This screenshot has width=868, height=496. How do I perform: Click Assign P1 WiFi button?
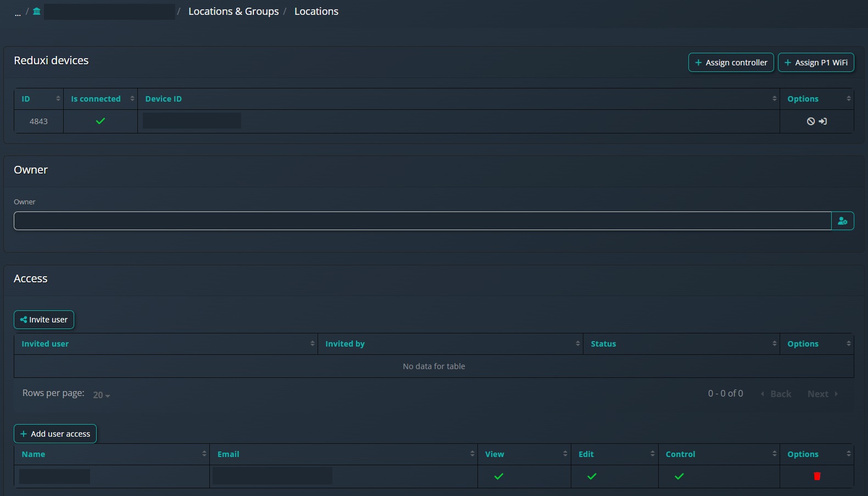(x=816, y=63)
